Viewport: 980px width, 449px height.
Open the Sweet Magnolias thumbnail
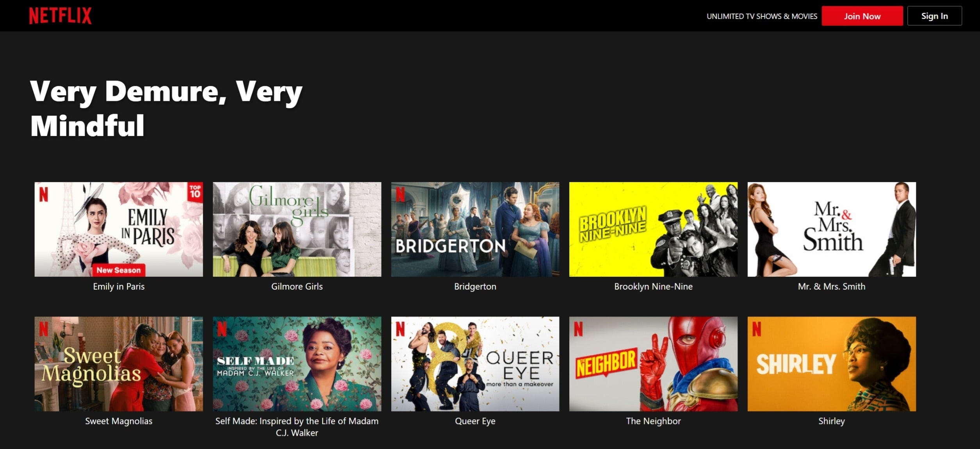[x=119, y=364]
